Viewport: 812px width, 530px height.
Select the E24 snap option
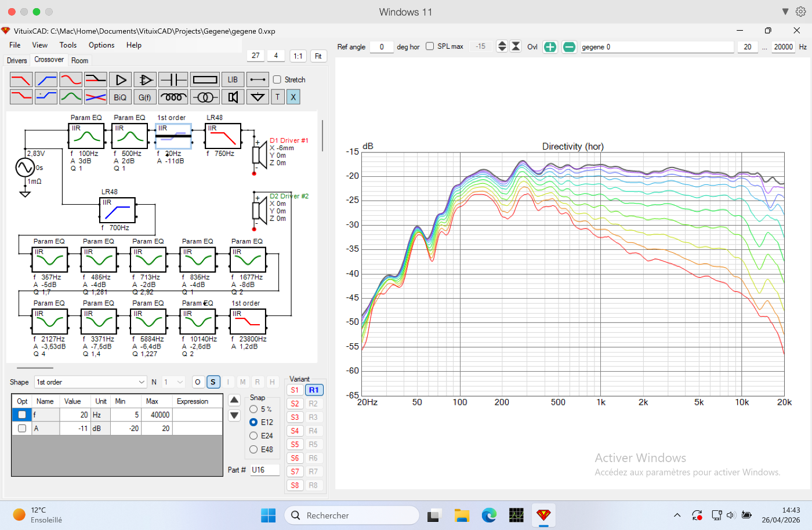[x=253, y=435]
